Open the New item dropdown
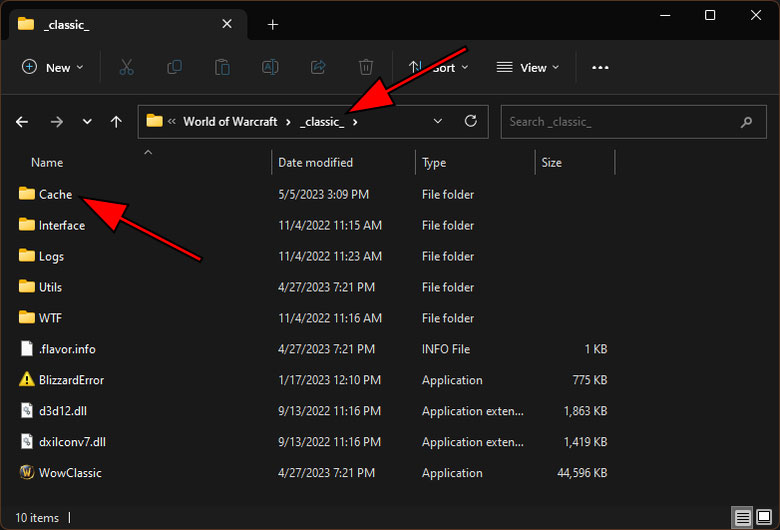 point(52,67)
